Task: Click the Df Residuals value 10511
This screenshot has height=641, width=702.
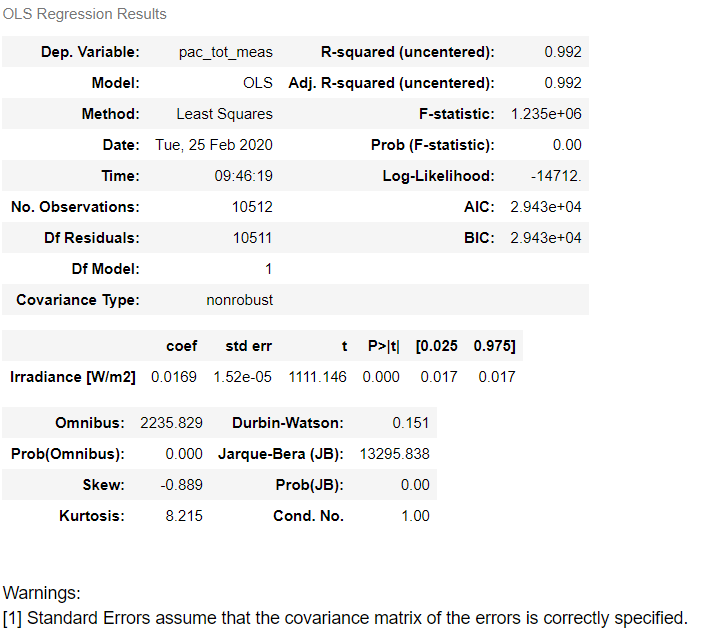Action: pos(252,238)
